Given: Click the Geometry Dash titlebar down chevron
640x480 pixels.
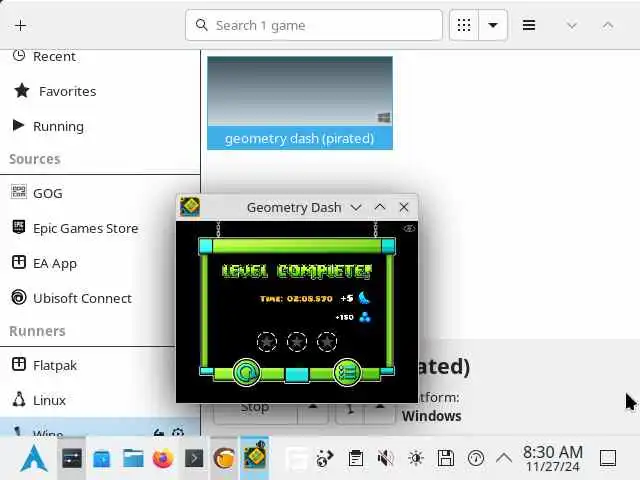Looking at the screenshot, I should point(356,207).
